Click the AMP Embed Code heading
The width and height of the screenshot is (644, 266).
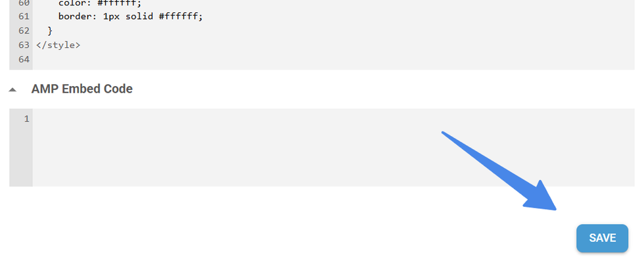pos(81,89)
